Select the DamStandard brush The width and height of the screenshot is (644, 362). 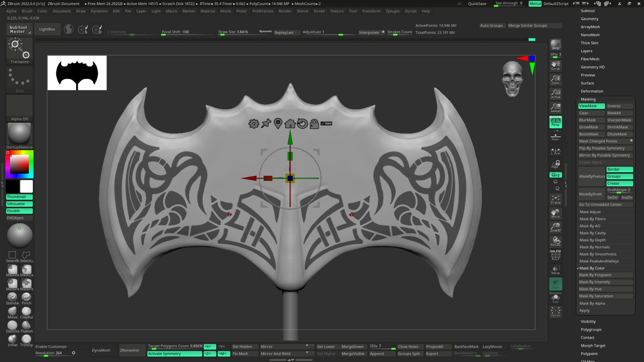click(12, 327)
